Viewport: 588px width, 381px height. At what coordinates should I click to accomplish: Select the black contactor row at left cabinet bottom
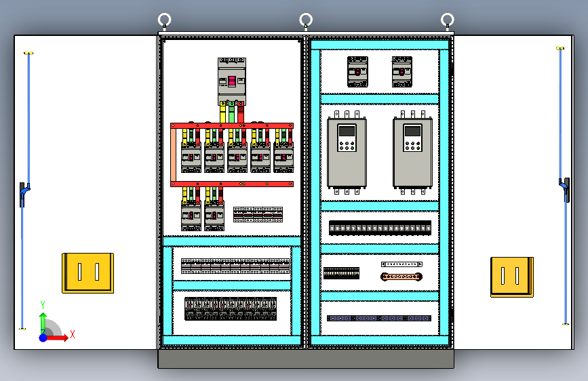(x=231, y=308)
